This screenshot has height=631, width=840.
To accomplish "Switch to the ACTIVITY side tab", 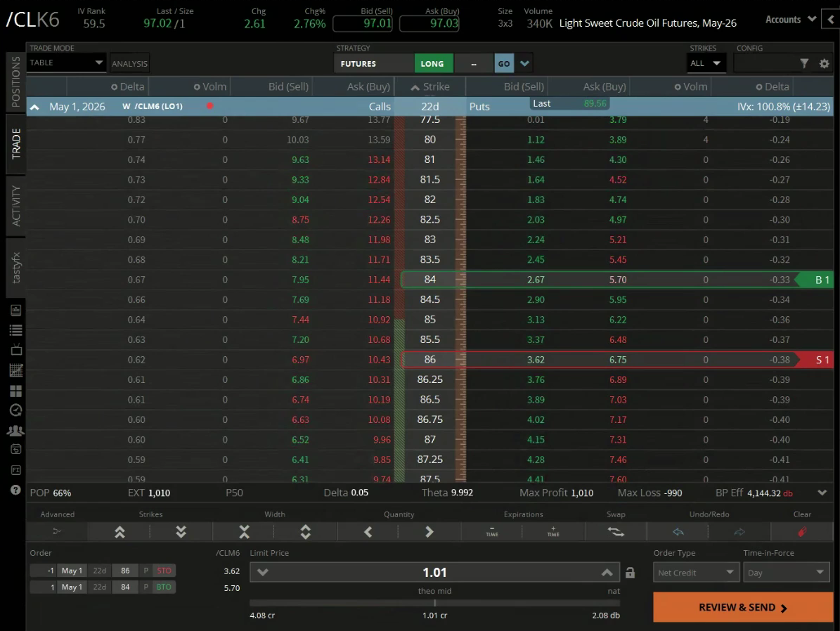I will (x=15, y=206).
